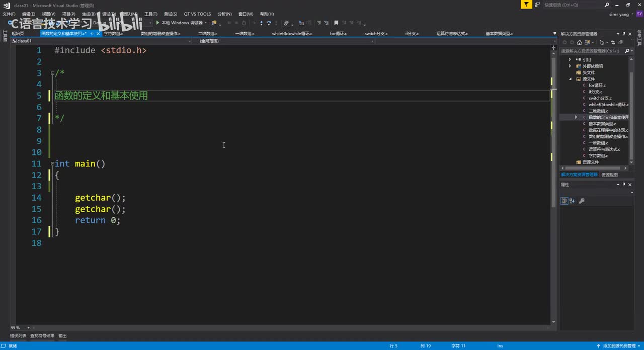The height and width of the screenshot is (350, 644).
Task: Collapse the comment block at line 3
Action: 52,73
